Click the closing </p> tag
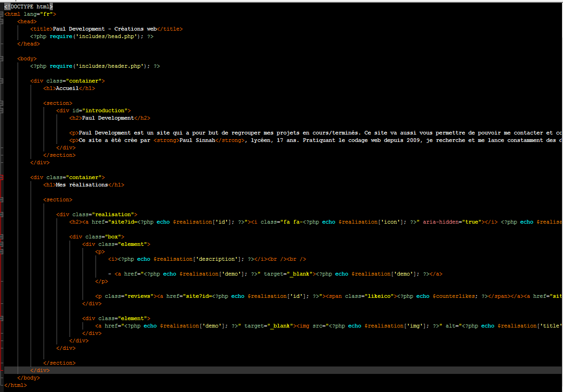The width and height of the screenshot is (563, 392). point(102,281)
